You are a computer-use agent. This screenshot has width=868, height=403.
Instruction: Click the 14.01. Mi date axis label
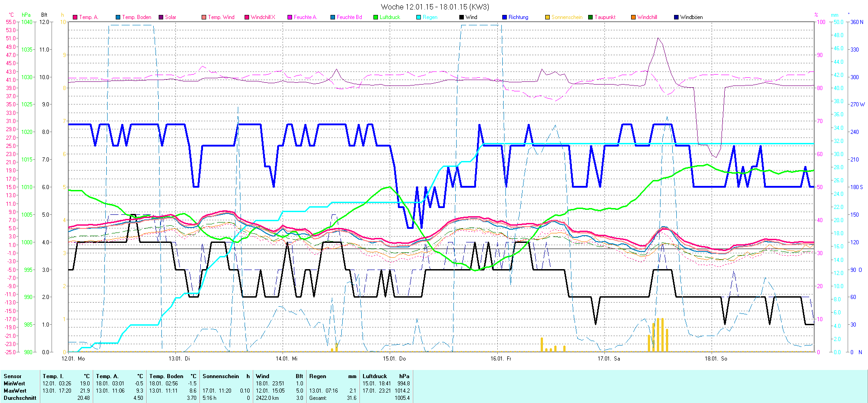tap(287, 359)
